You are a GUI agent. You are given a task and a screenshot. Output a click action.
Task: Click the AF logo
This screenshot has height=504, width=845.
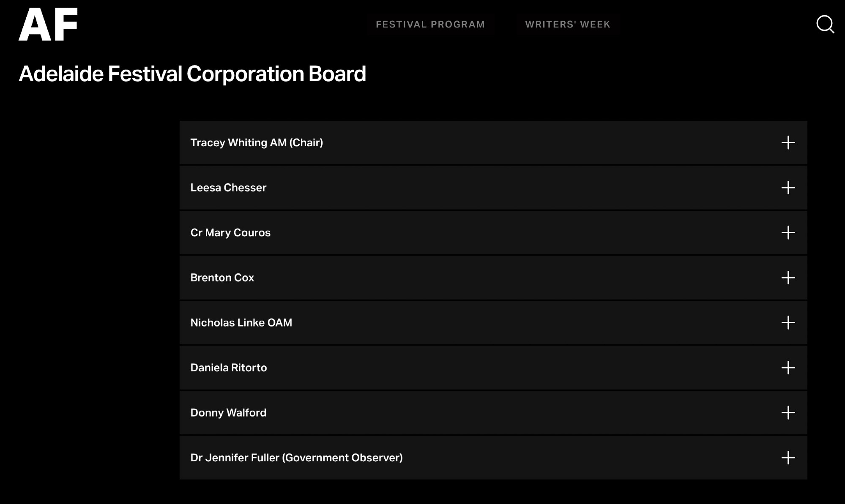coord(48,25)
